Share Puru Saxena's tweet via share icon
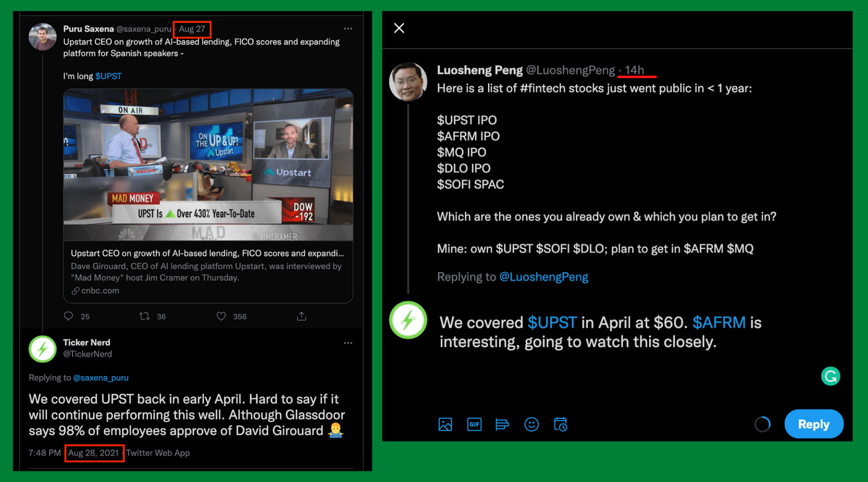This screenshot has height=482, width=868. coord(301,316)
